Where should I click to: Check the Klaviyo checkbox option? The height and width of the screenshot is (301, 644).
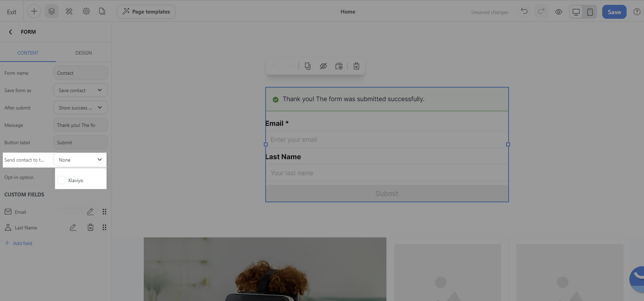pos(61,180)
